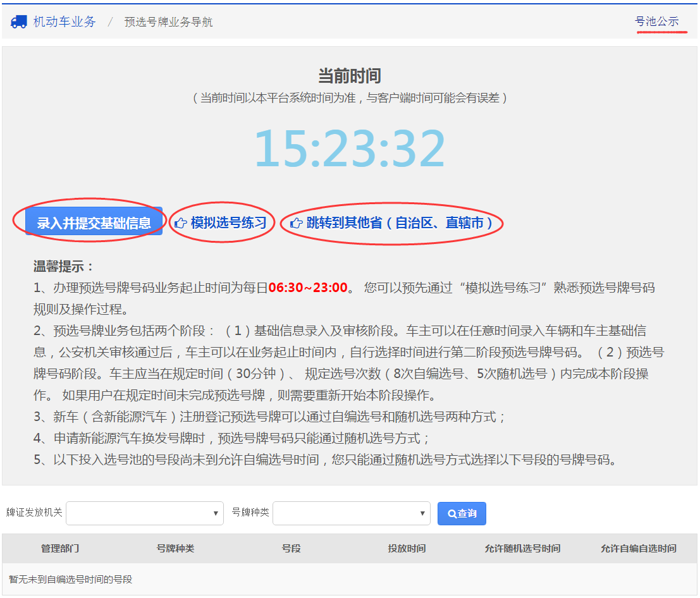Open the 号池公示 link
Screen dimensions: 700x598
tap(657, 21)
